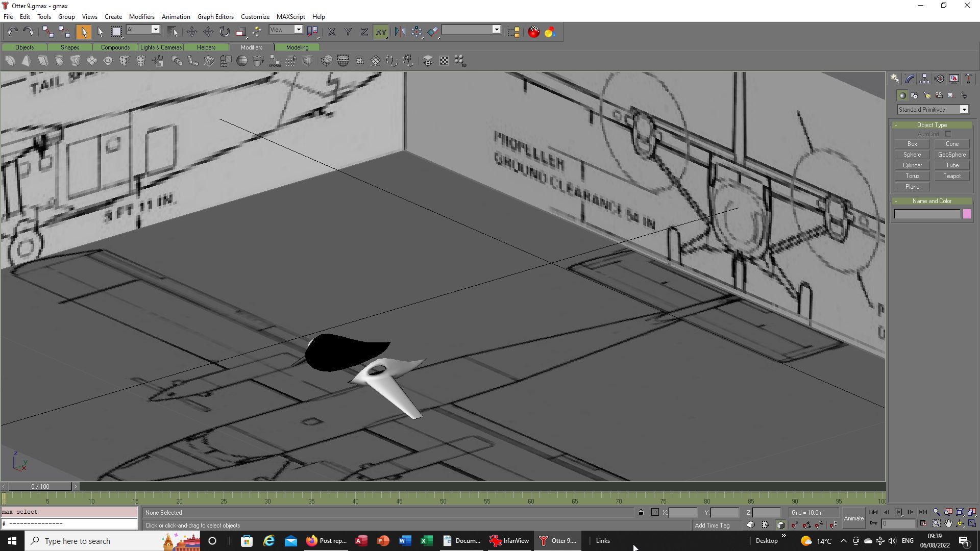
Task: Expand the View reference coordinate dropdown
Action: 298,30
